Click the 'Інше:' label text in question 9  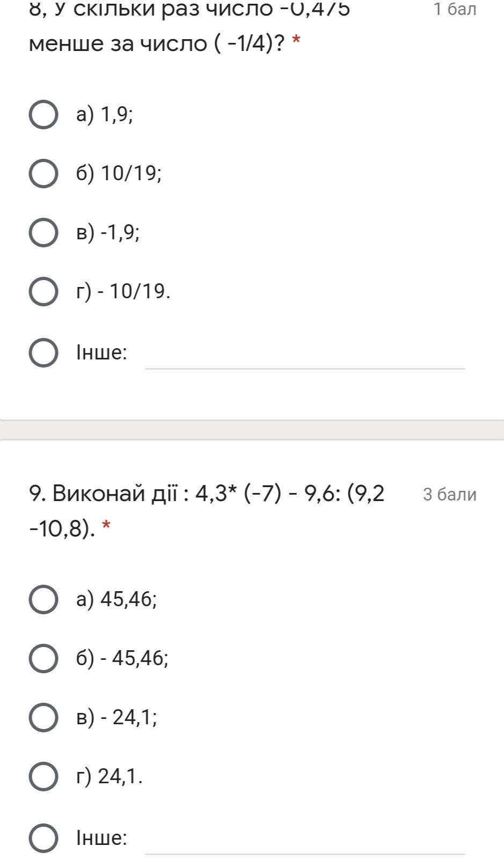coord(101,838)
